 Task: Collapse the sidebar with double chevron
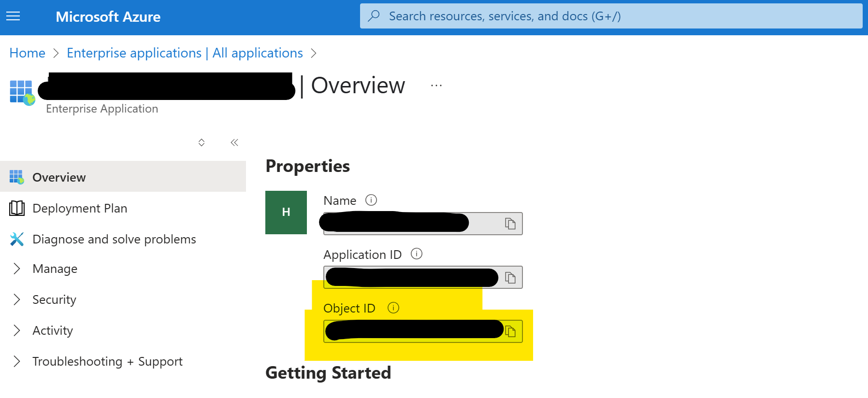(x=234, y=142)
